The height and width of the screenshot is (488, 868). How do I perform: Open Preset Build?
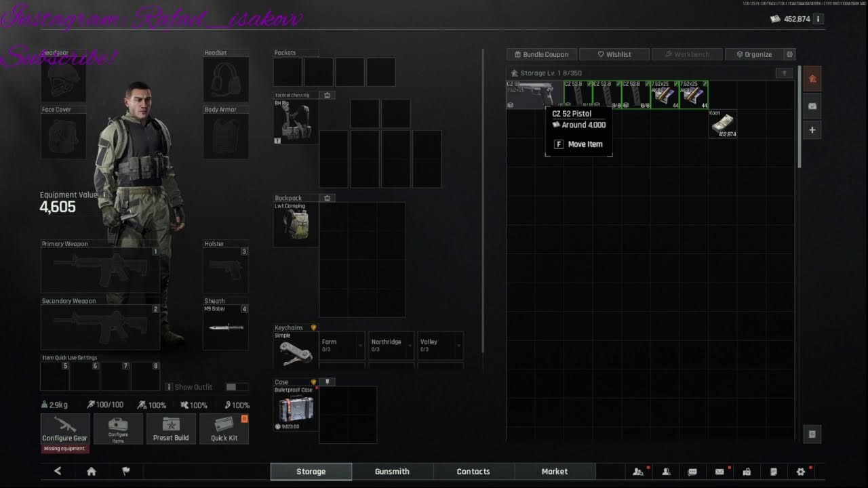tap(171, 429)
